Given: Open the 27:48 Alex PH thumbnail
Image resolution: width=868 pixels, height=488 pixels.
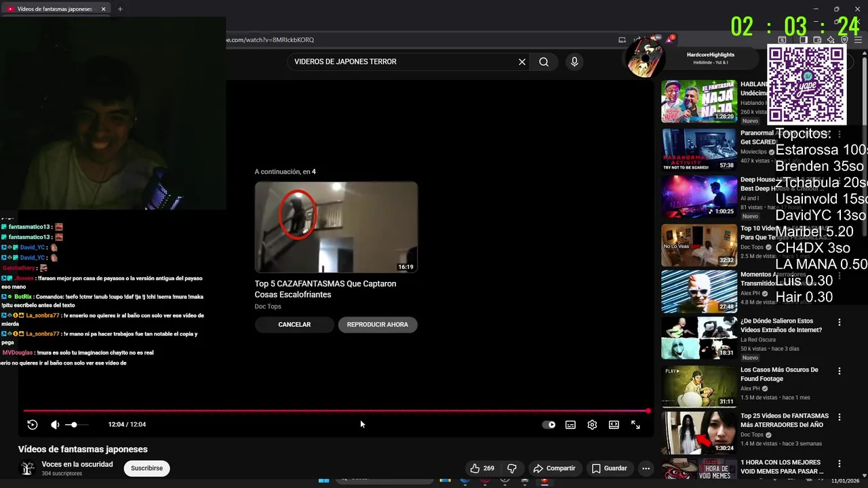Looking at the screenshot, I should pyautogui.click(x=699, y=291).
